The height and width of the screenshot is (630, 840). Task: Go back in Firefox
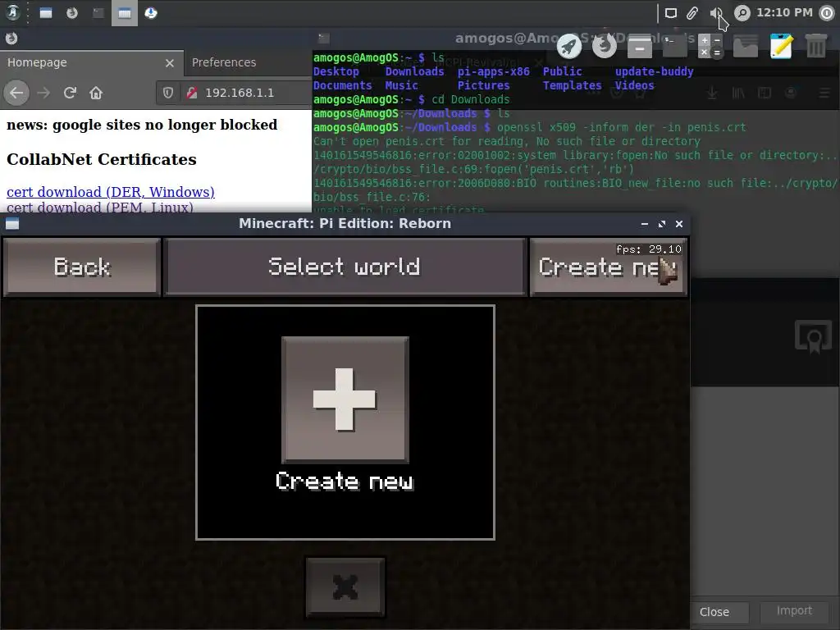coord(16,93)
